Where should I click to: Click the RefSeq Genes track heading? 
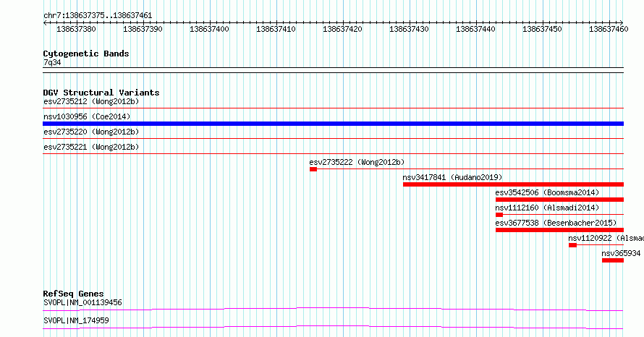[73, 294]
